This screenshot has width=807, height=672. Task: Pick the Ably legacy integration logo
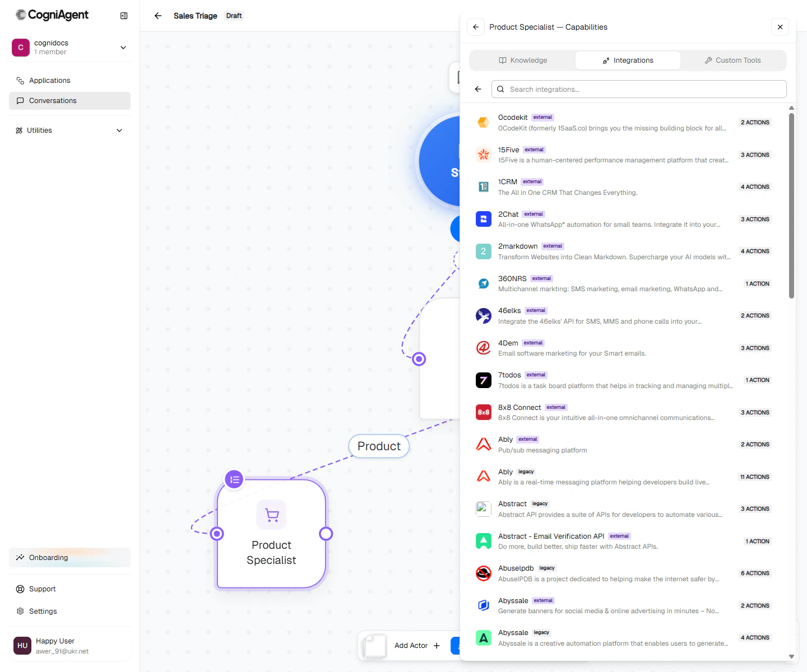484,477
